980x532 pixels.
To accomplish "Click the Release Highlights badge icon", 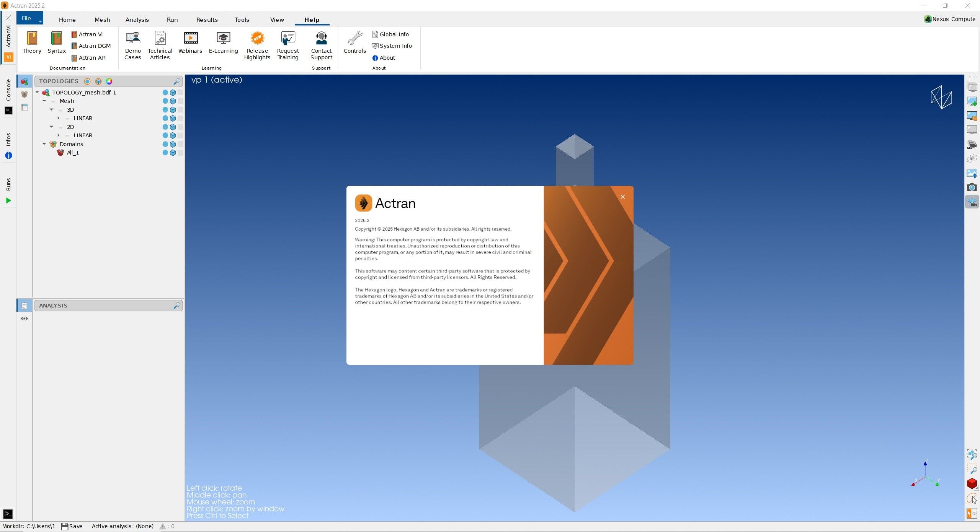I will [x=257, y=39].
